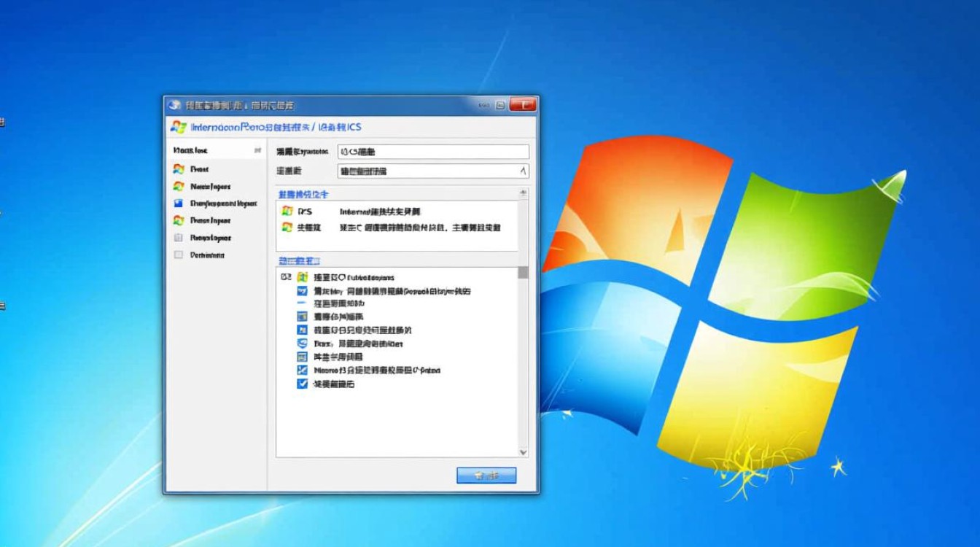Click the crossed-tools icon in the lower tree list
This screenshot has width=980, height=547.
pyautogui.click(x=303, y=370)
